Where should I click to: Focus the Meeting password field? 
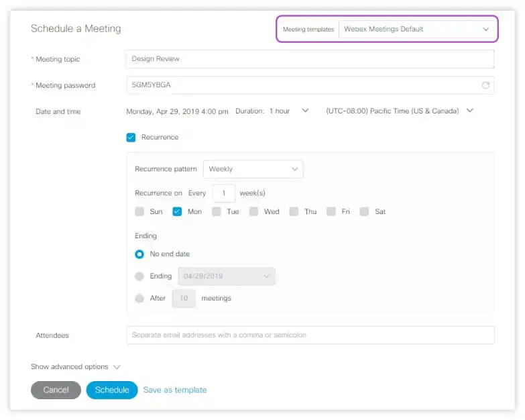pyautogui.click(x=310, y=85)
